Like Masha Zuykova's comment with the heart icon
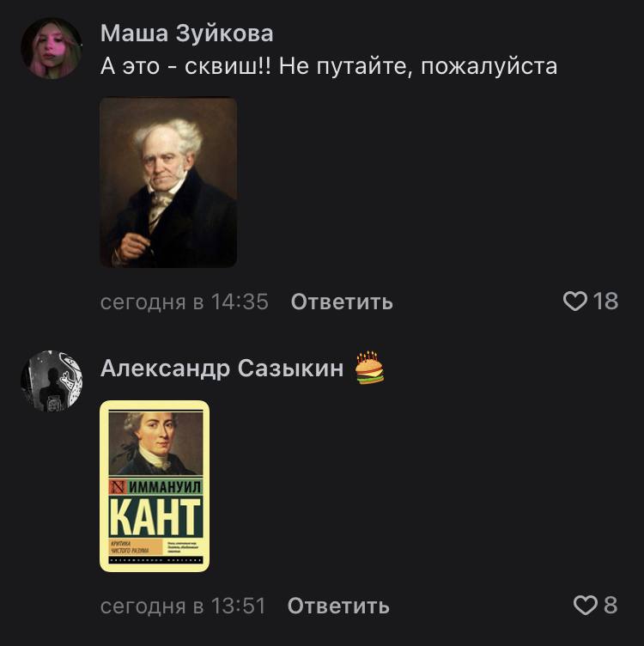The height and width of the screenshot is (646, 644). pyautogui.click(x=574, y=302)
